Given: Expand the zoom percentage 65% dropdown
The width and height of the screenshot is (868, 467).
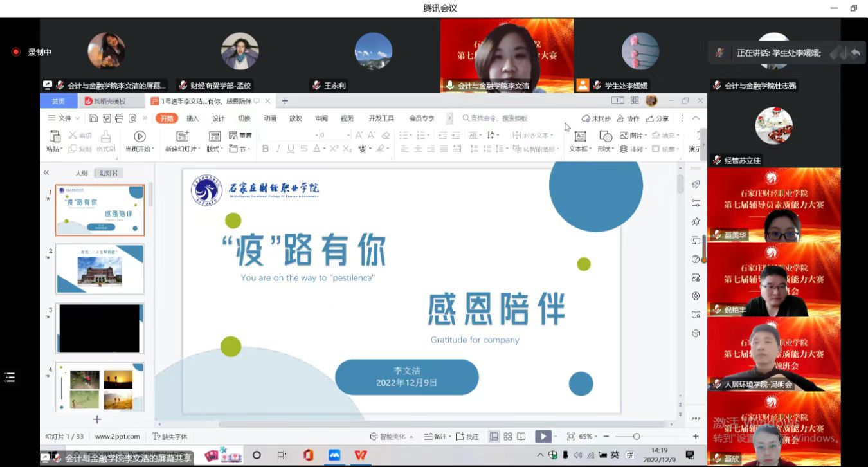Looking at the screenshot, I should point(588,437).
